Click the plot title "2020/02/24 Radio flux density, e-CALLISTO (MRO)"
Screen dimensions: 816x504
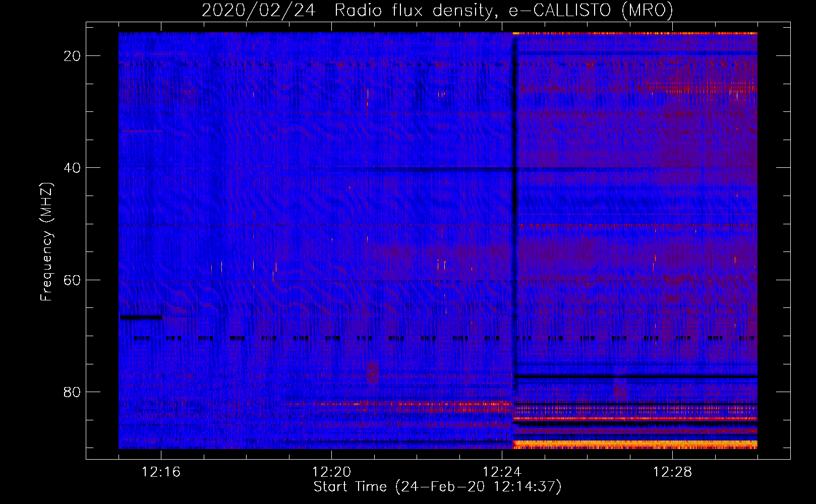click(437, 10)
